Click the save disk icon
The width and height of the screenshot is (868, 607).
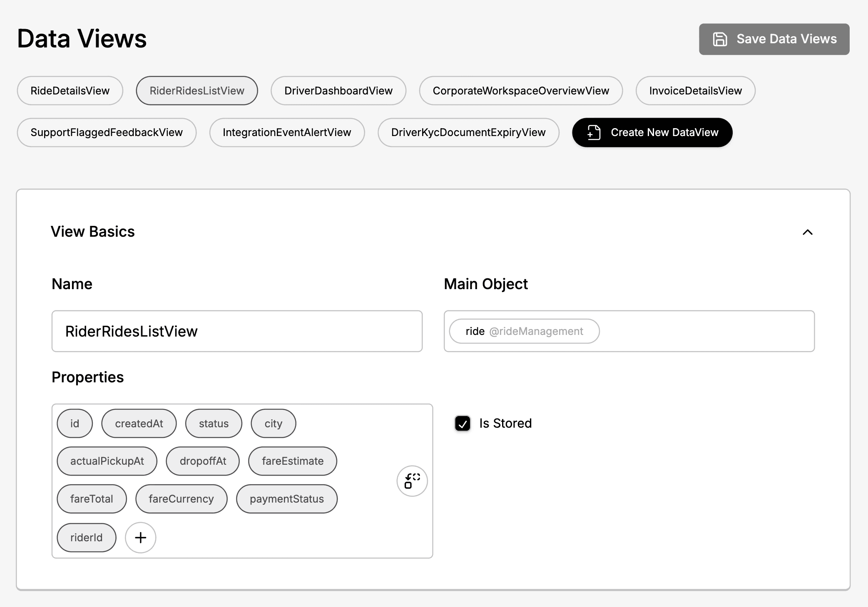click(x=720, y=39)
